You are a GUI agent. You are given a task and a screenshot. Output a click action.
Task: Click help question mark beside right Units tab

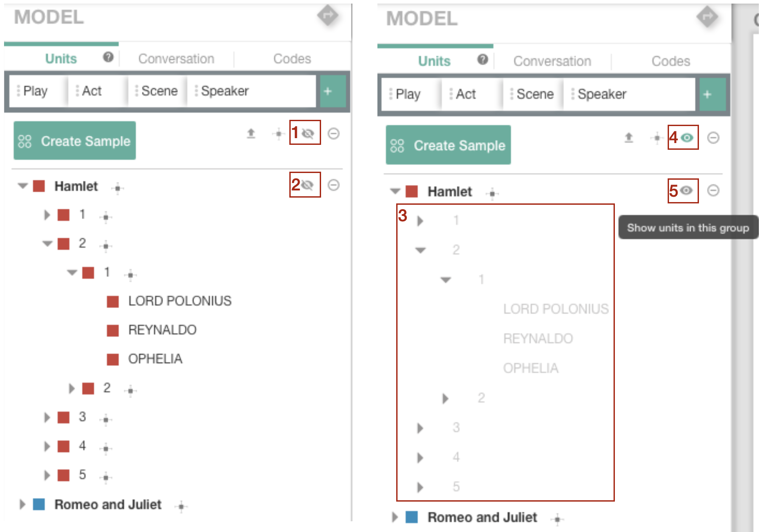[x=483, y=59]
